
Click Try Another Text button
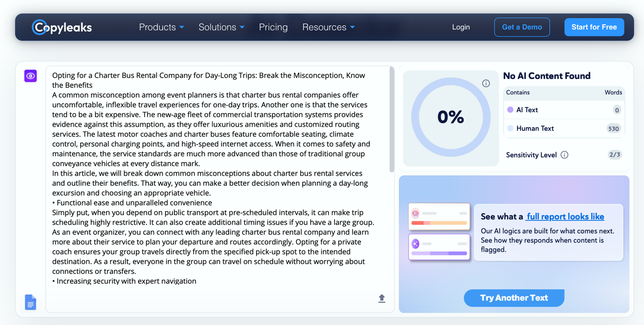click(514, 298)
